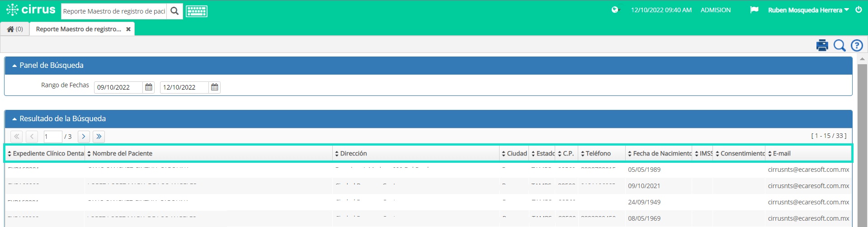Go to the last results page
Image resolution: width=868 pixels, height=227 pixels.
pos(99,137)
